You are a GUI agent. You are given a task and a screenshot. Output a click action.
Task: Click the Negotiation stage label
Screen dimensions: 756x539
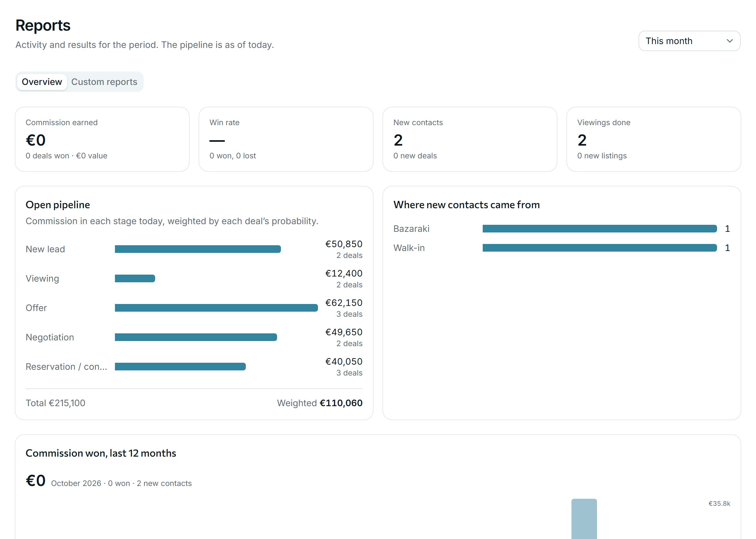pos(50,337)
